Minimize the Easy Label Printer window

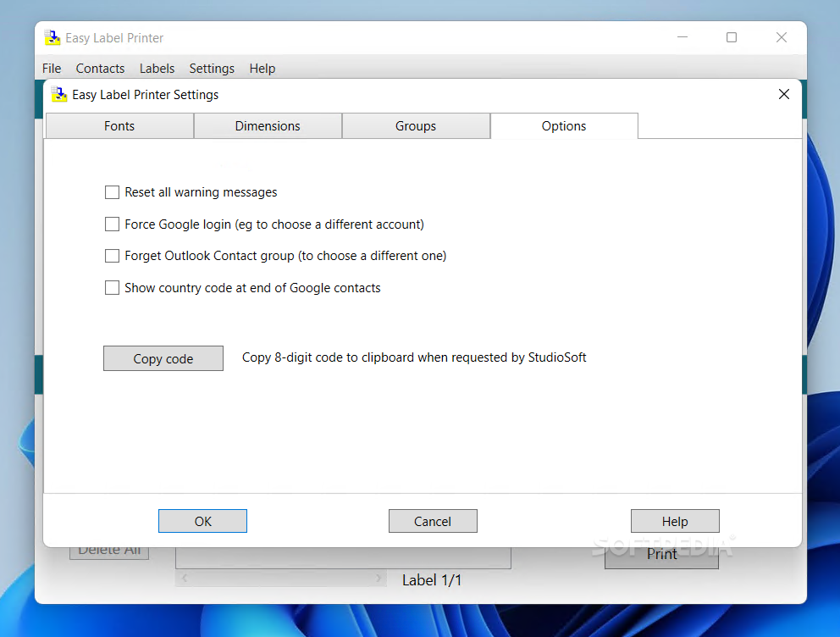pos(682,37)
